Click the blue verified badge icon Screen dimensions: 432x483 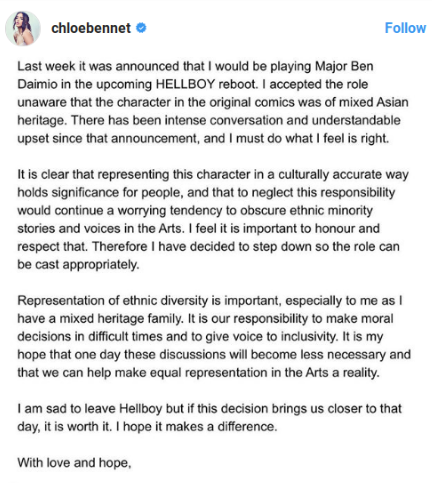[x=141, y=28]
